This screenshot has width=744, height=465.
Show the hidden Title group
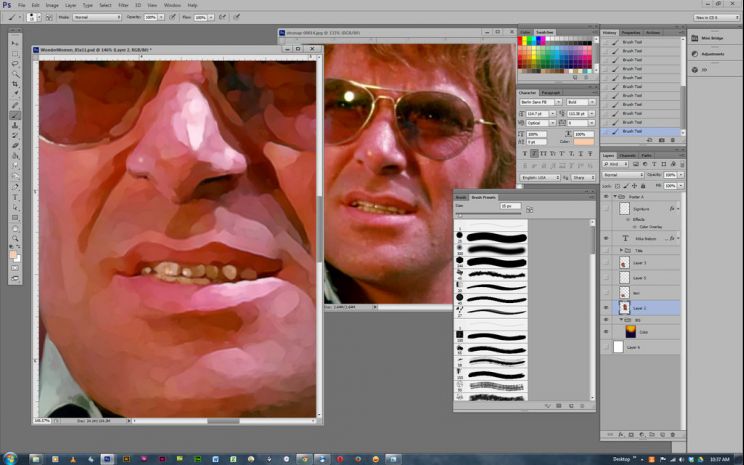pyautogui.click(x=606, y=250)
